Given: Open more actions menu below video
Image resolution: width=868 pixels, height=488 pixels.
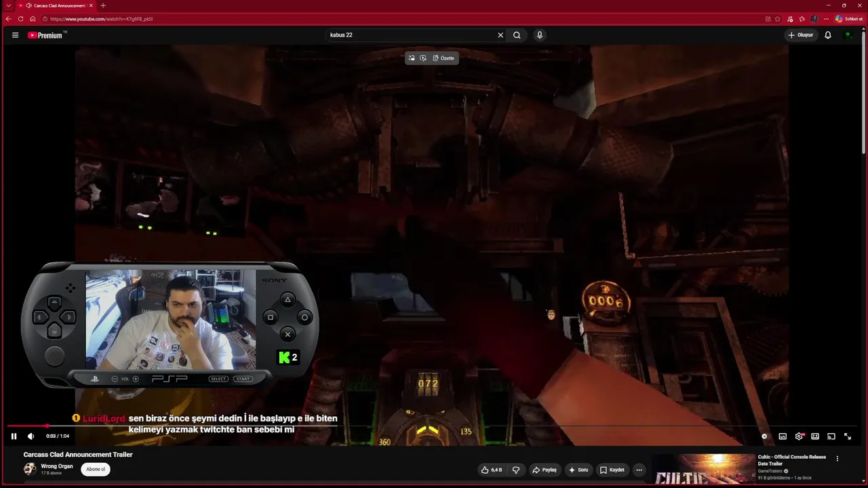Looking at the screenshot, I should (639, 470).
